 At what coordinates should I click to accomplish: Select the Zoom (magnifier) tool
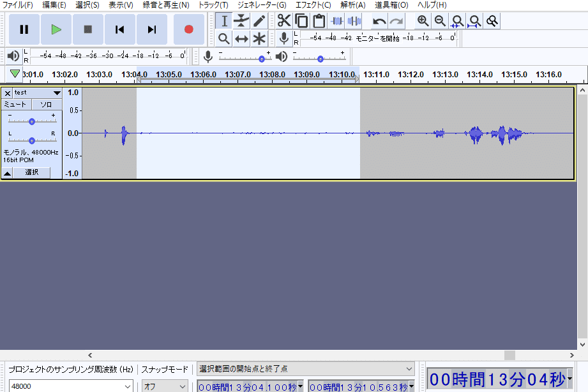[224, 39]
